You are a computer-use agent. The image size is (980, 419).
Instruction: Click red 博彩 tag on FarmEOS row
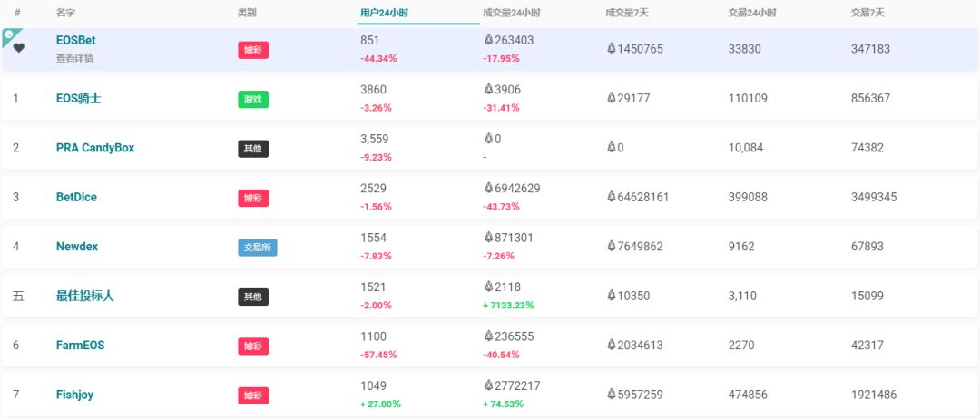(253, 346)
